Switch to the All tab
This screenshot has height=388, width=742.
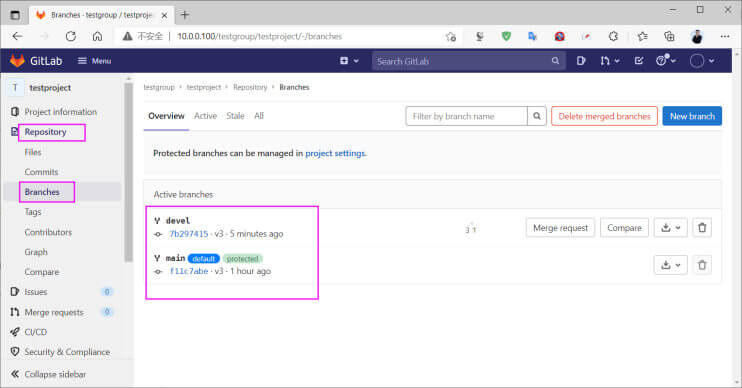click(259, 116)
